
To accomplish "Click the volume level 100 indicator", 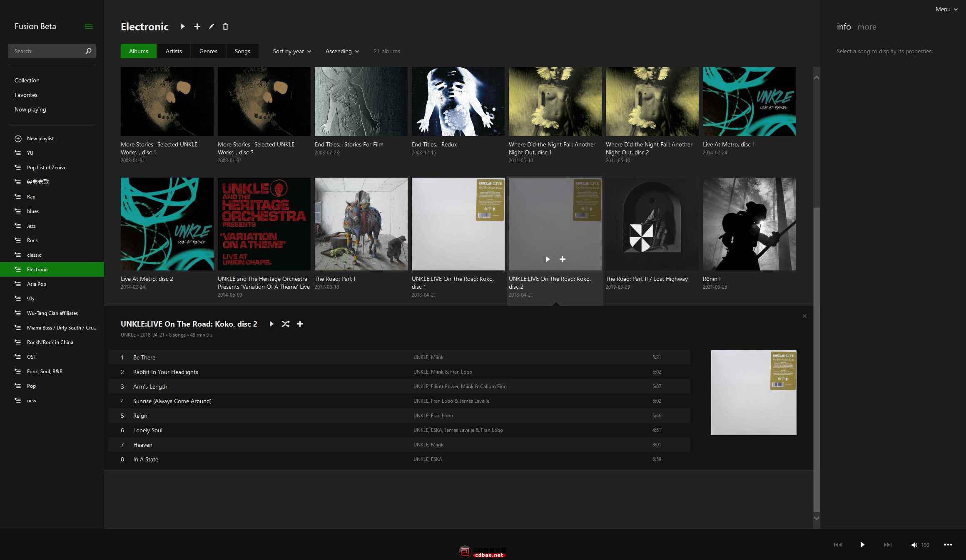I will pos(925,545).
